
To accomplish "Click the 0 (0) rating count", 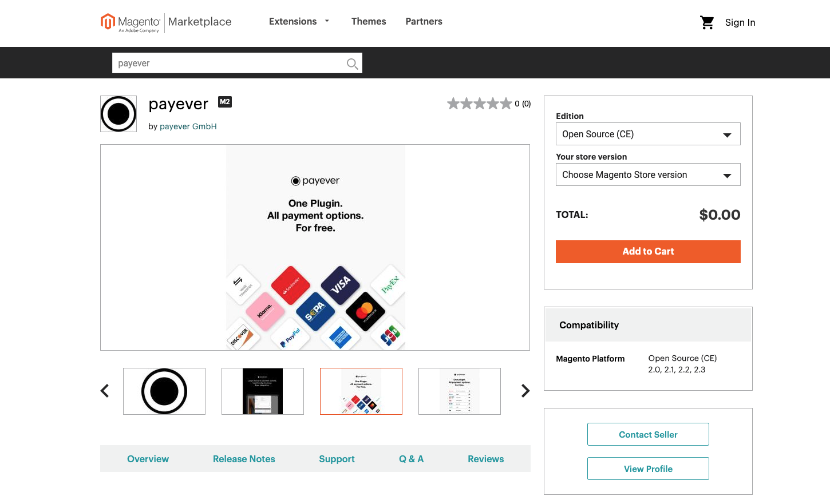I will (x=523, y=104).
